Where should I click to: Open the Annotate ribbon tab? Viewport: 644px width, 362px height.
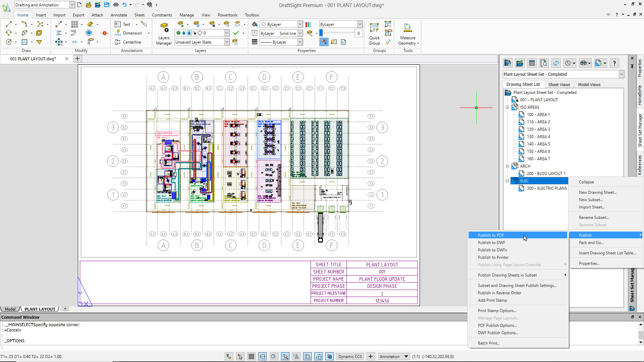pos(119,15)
